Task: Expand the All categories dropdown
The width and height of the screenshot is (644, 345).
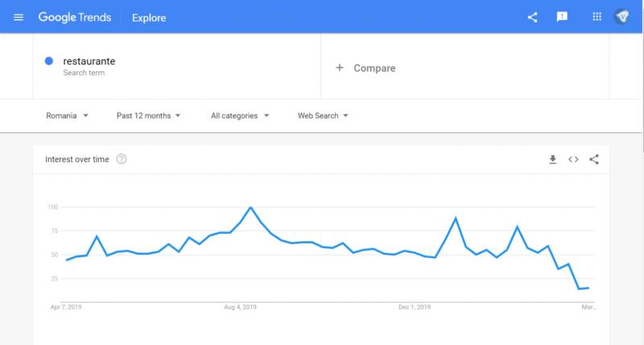Action: click(240, 116)
